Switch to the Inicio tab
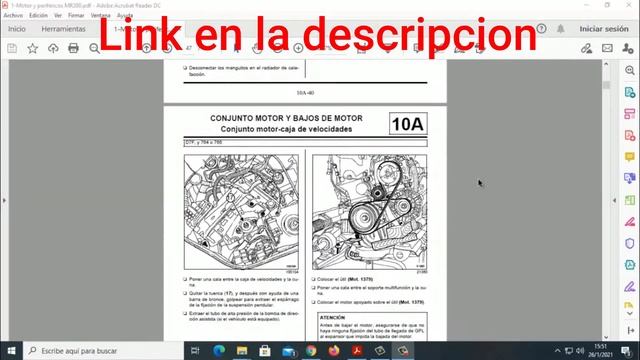Viewport: 640px width, 360px height. click(17, 29)
